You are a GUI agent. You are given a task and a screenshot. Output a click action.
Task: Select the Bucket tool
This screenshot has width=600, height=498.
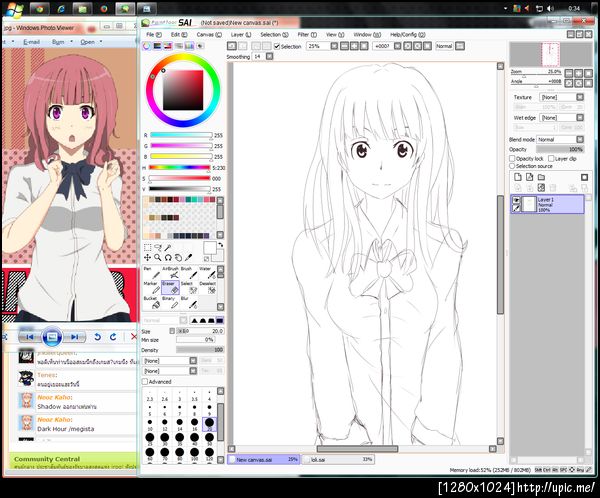(151, 302)
